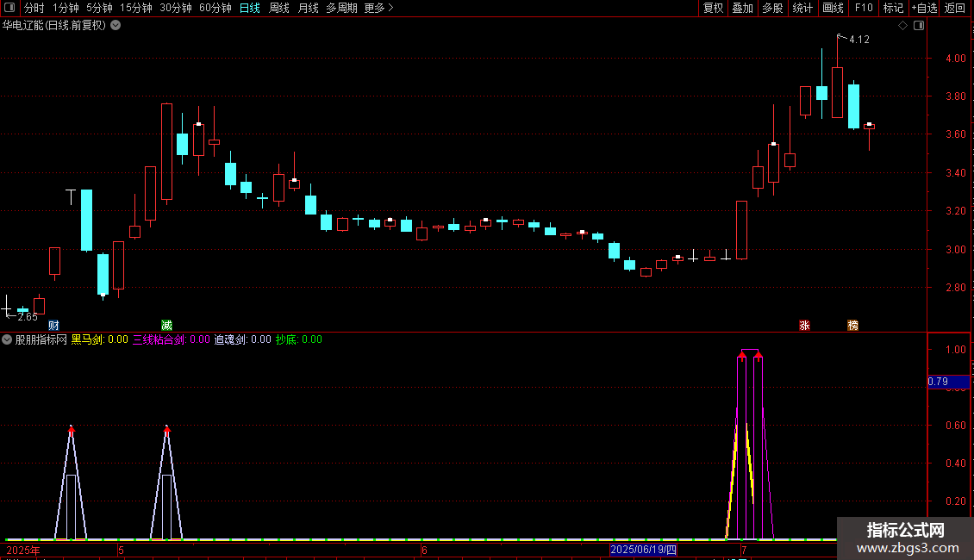Open the F10 company info
The image size is (974, 560).
click(x=864, y=8)
